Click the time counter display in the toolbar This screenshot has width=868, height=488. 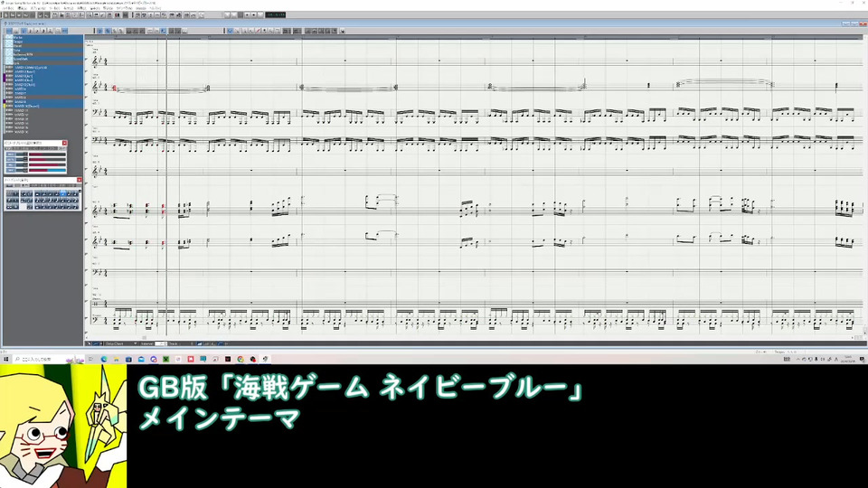(x=275, y=15)
